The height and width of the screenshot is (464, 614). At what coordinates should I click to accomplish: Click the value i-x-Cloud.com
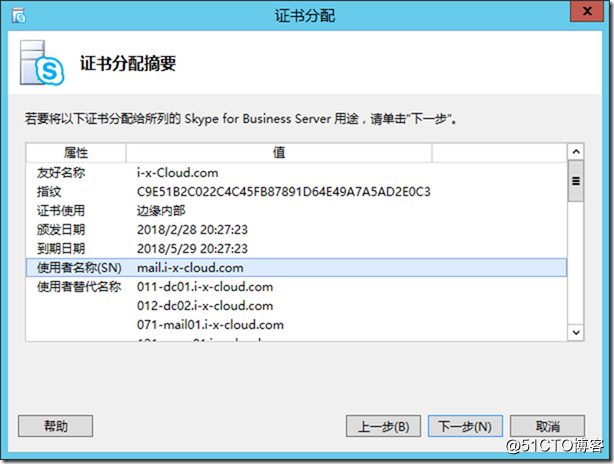click(x=177, y=173)
